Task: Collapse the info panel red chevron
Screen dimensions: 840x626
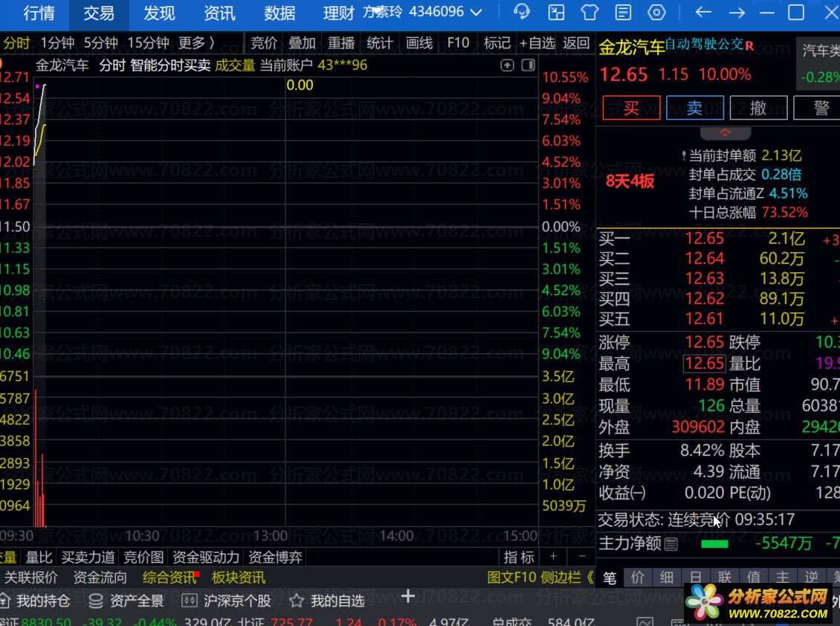Action: [725, 132]
